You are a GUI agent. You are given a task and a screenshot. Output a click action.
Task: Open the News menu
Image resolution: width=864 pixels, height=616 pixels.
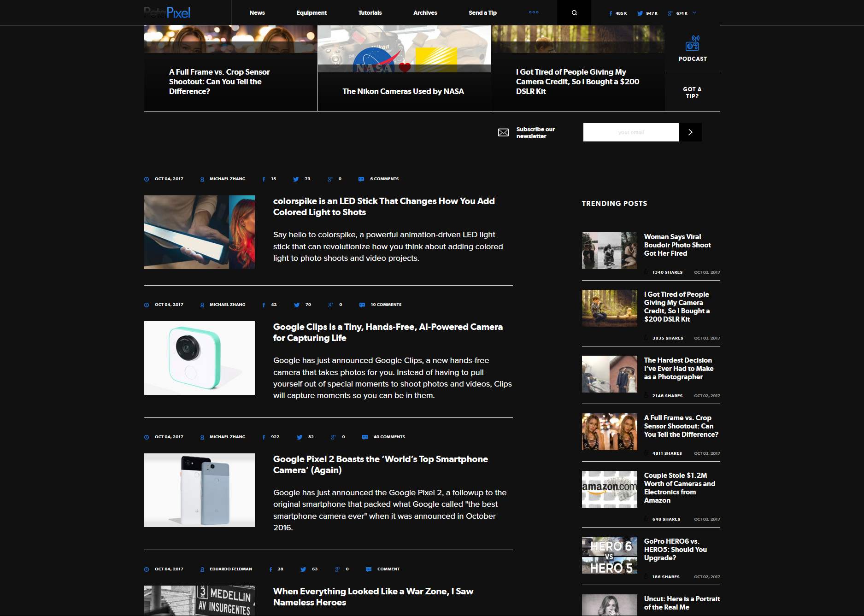coord(257,13)
